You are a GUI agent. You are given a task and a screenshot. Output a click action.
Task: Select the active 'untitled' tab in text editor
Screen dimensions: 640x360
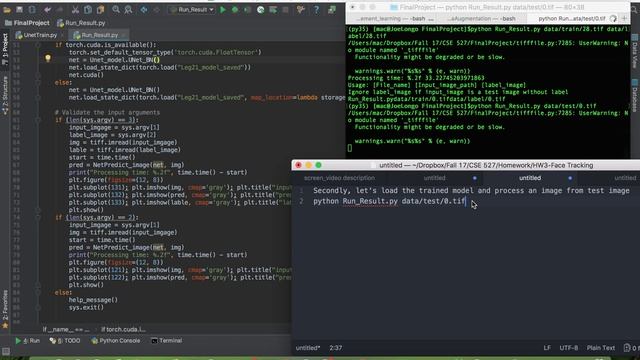click(x=530, y=178)
